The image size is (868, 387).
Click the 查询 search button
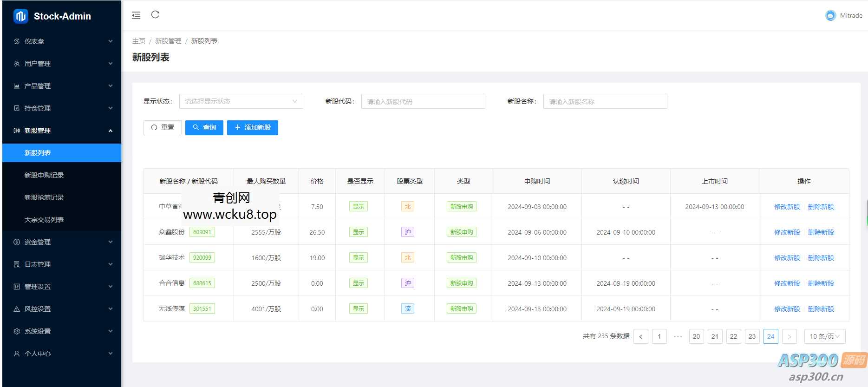[x=204, y=128]
